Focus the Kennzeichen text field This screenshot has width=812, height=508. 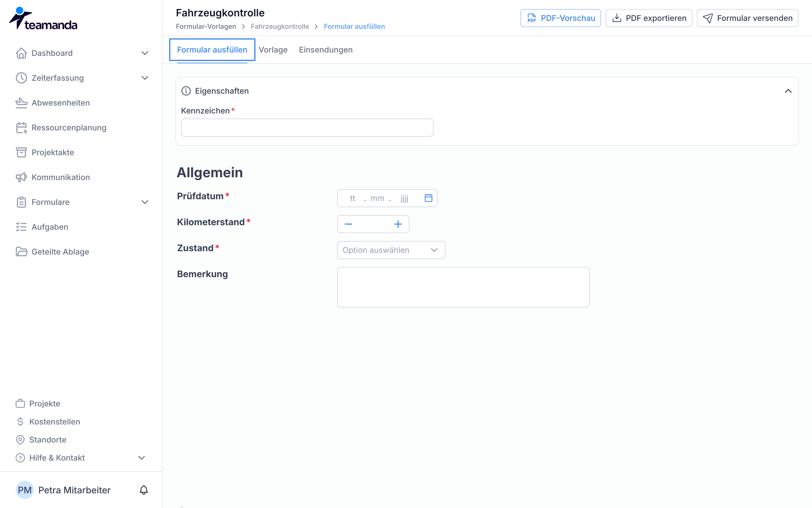tap(307, 128)
